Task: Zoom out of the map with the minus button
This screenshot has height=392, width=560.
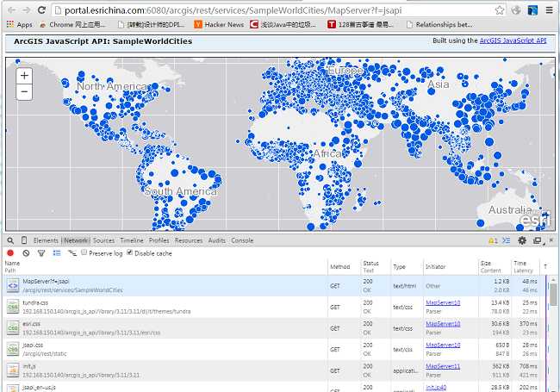Action: pos(24,92)
